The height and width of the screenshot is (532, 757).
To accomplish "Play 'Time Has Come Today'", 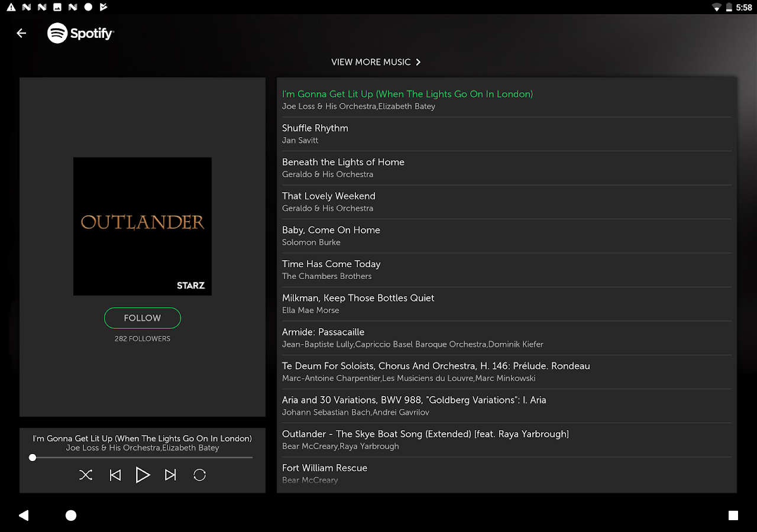I will click(x=507, y=270).
